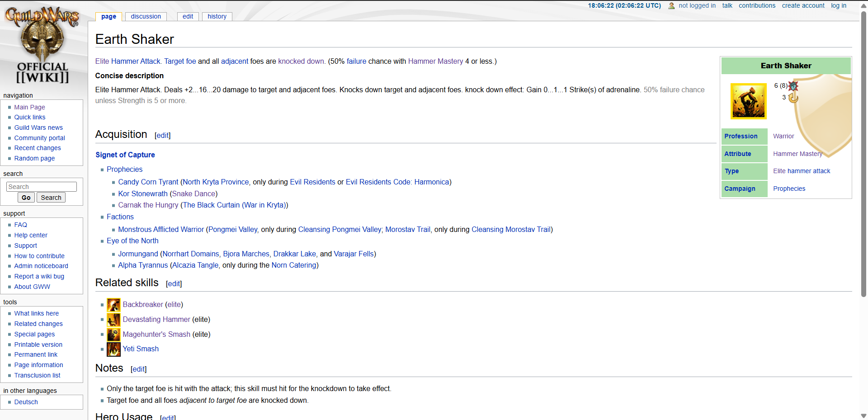Open the Backbreaker skill icon
The image size is (868, 420).
(113, 305)
